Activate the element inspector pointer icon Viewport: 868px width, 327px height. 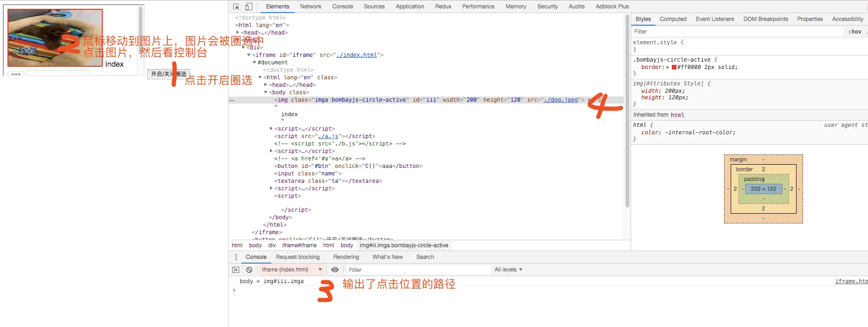coord(236,7)
